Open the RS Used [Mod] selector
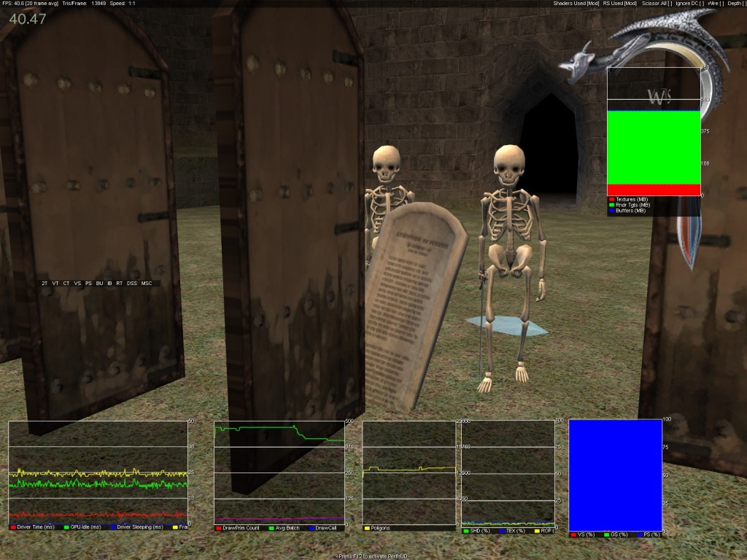This screenshot has height=560, width=747. tap(620, 4)
